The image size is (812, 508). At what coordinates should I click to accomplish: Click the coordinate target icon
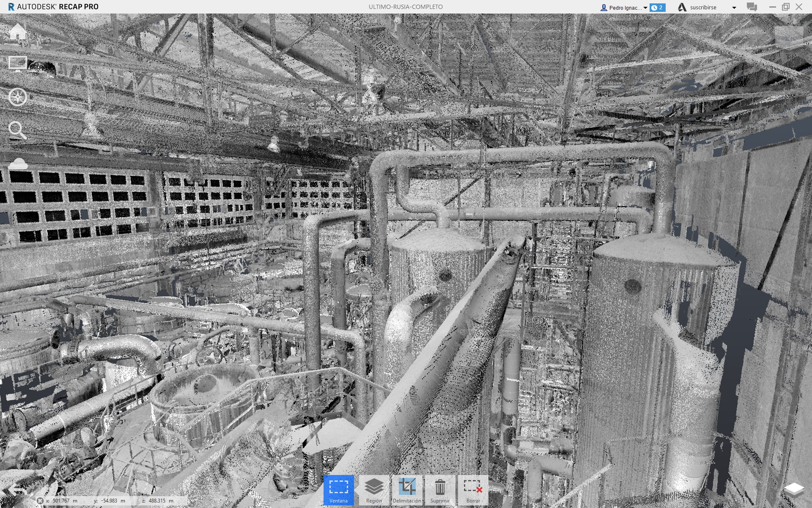click(40, 501)
